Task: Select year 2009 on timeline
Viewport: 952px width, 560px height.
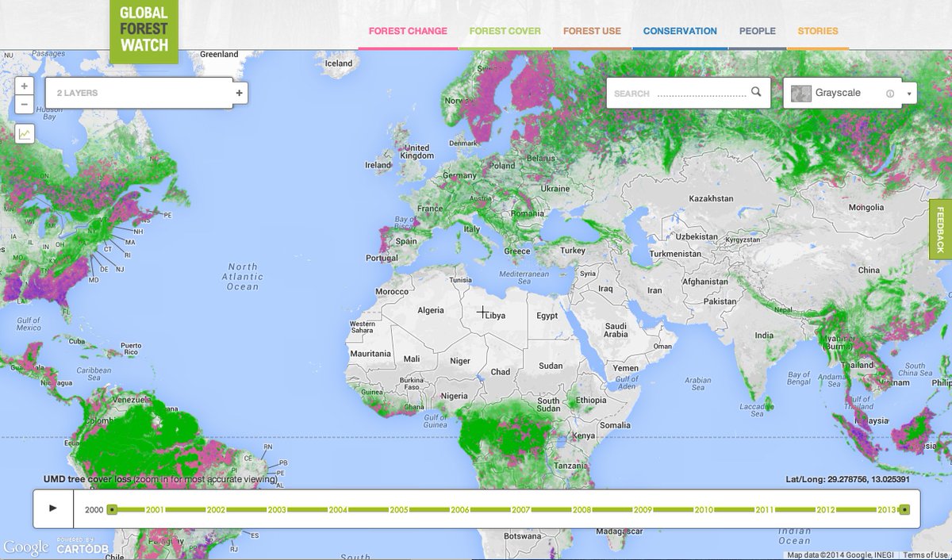Action: click(x=643, y=509)
